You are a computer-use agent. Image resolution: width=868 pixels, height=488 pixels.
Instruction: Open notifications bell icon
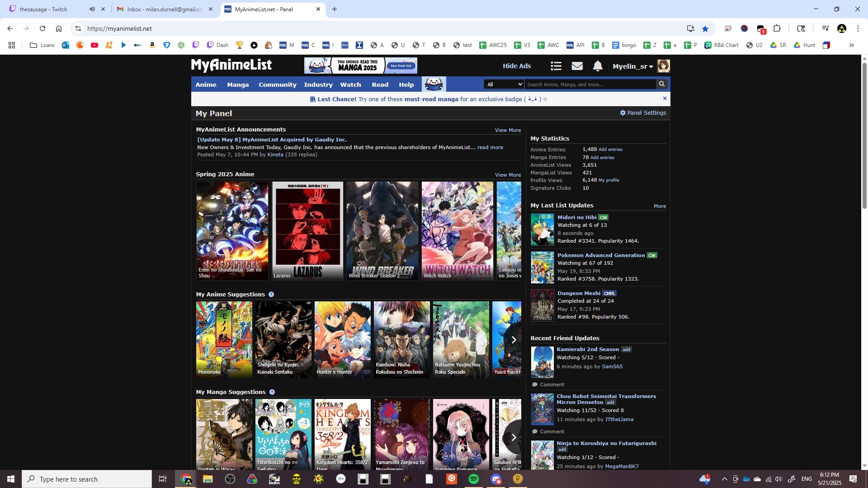[598, 66]
